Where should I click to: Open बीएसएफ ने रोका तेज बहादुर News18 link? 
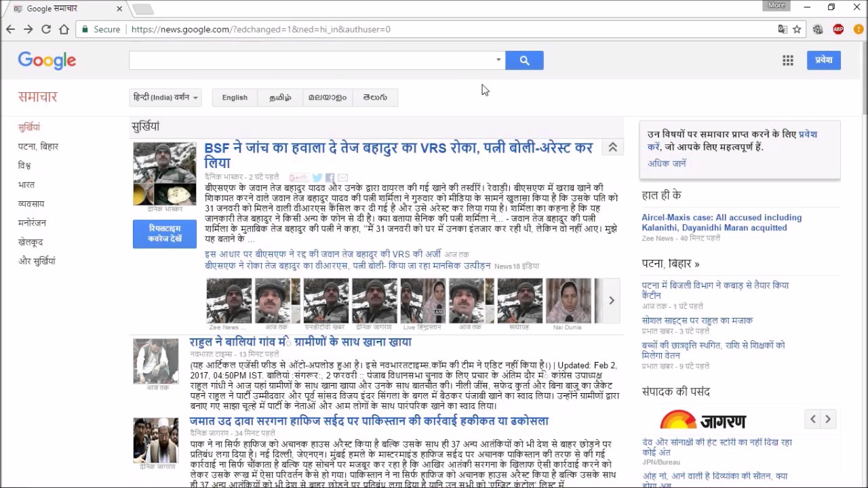(347, 266)
